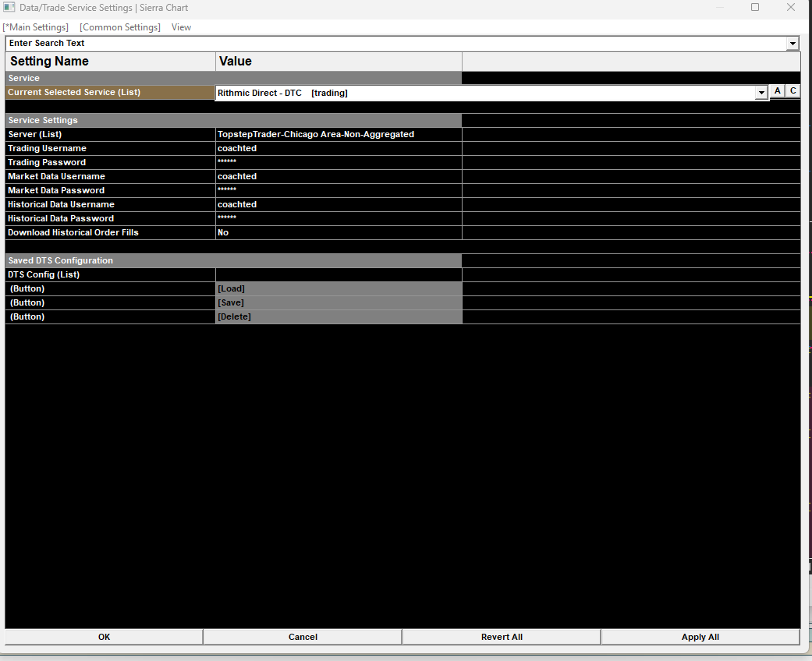Click the Setting Name column header

[110, 61]
